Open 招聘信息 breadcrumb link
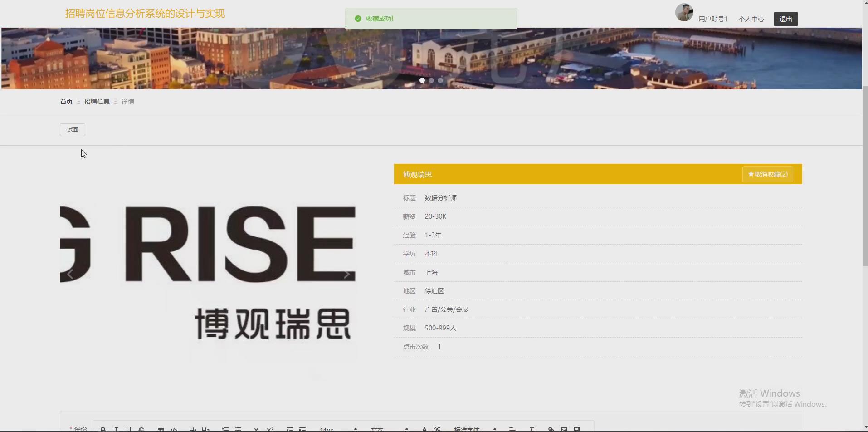 (97, 102)
